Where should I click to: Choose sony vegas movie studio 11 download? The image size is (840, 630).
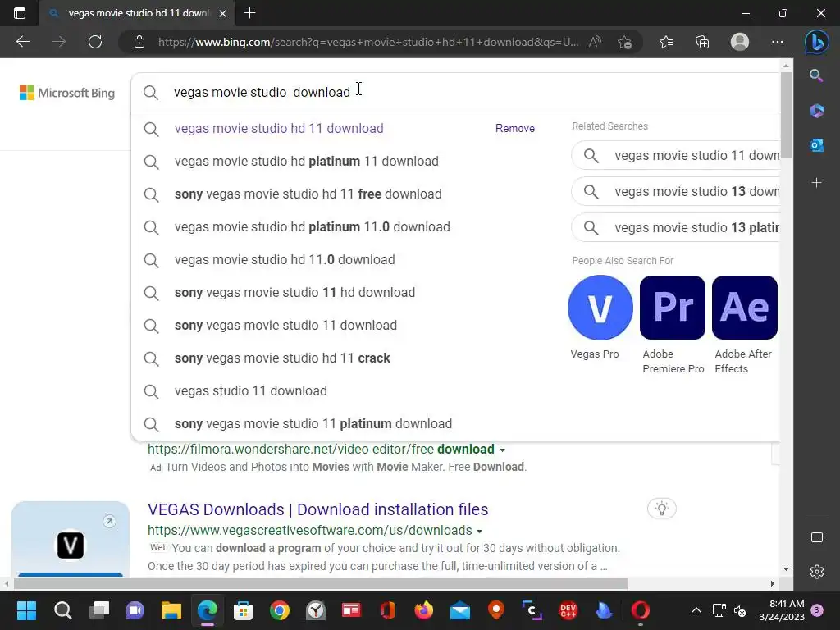[x=285, y=325]
